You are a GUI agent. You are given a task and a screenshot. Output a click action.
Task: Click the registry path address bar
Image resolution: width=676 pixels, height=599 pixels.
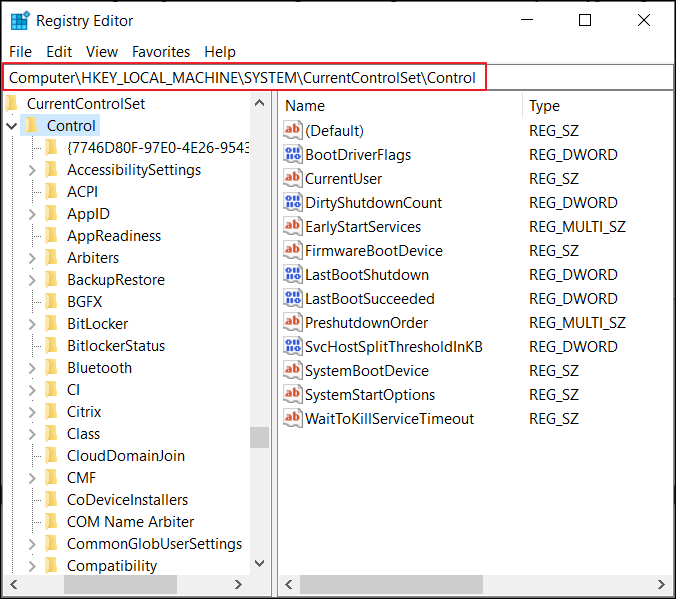tap(246, 77)
